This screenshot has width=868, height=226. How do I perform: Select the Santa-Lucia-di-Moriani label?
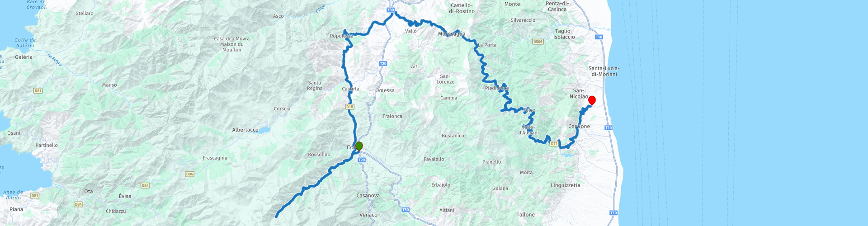[x=604, y=71]
